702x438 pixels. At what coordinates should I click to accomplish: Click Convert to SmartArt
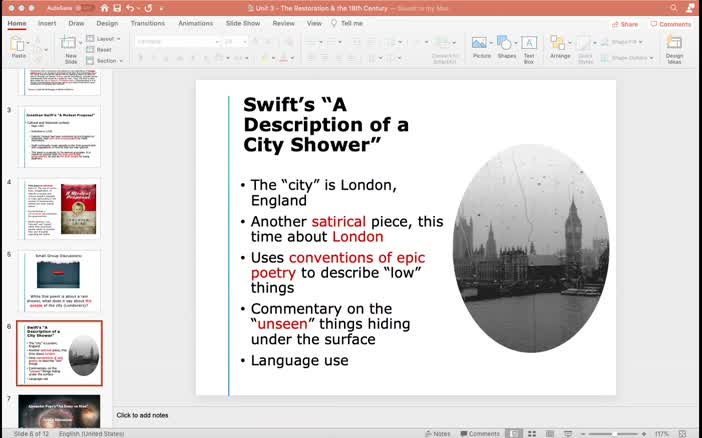point(445,49)
